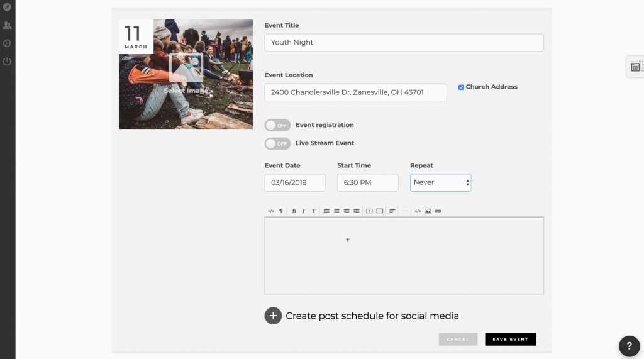
Task: Toggle italic text in editor toolbar
Action: click(303, 211)
